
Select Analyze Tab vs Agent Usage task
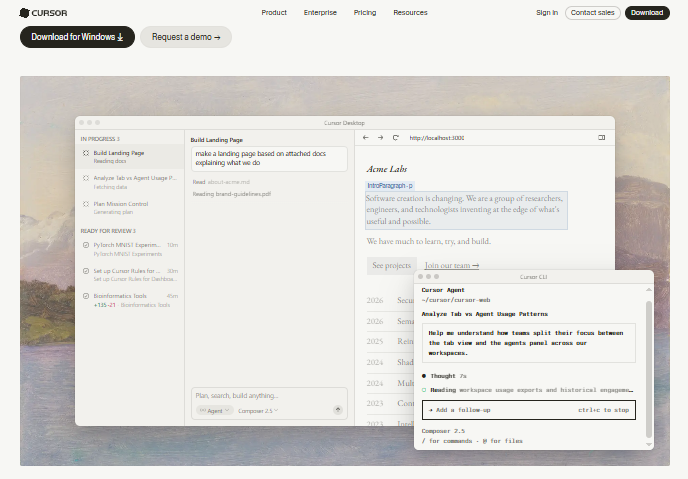click(x=130, y=182)
